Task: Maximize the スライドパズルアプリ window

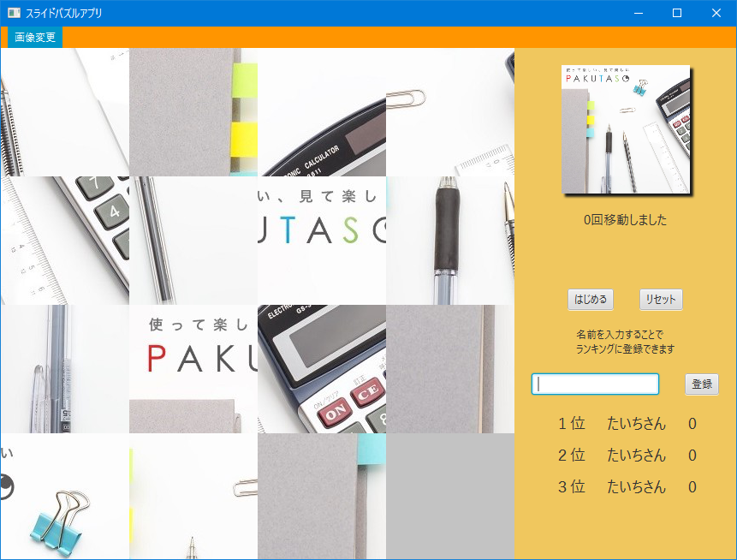Action: [x=677, y=13]
